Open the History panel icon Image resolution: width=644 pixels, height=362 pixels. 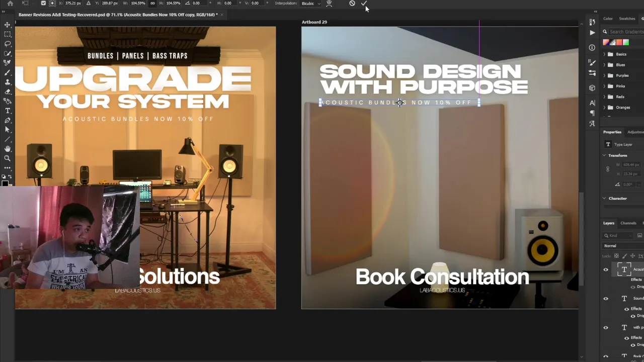pos(592,22)
